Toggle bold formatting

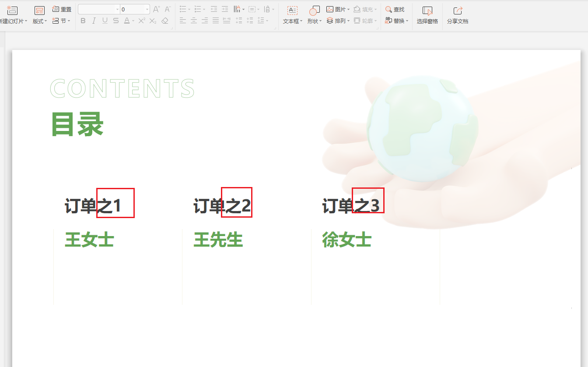(83, 20)
